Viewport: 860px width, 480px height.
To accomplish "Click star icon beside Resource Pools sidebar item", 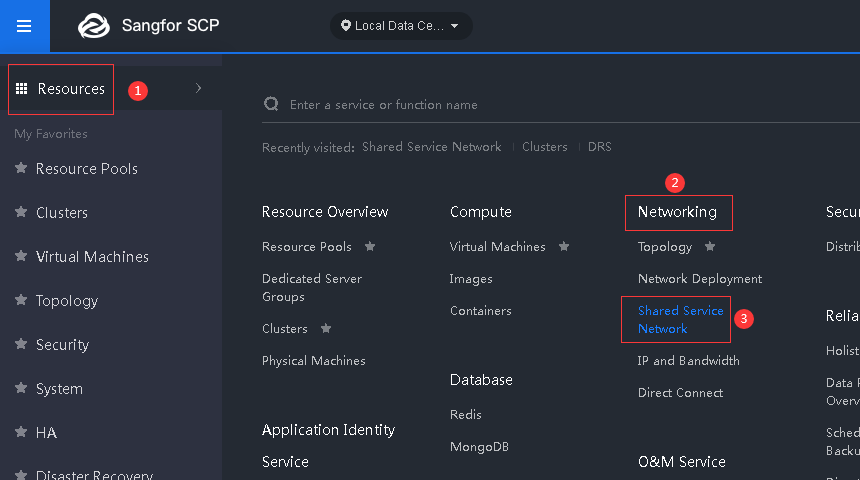I will tap(21, 169).
